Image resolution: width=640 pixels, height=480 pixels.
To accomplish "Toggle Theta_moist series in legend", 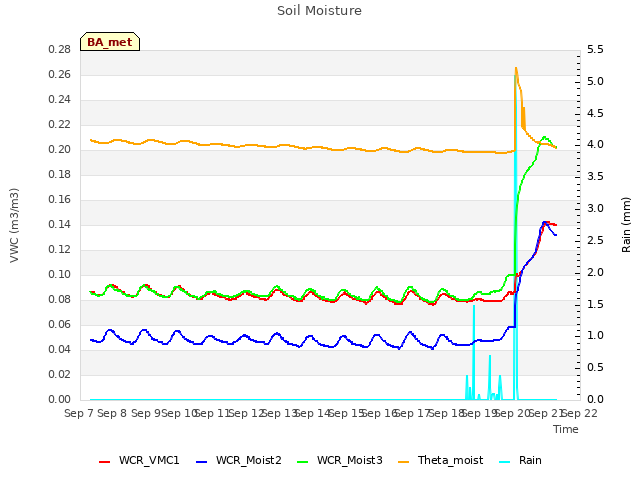I will point(440,460).
